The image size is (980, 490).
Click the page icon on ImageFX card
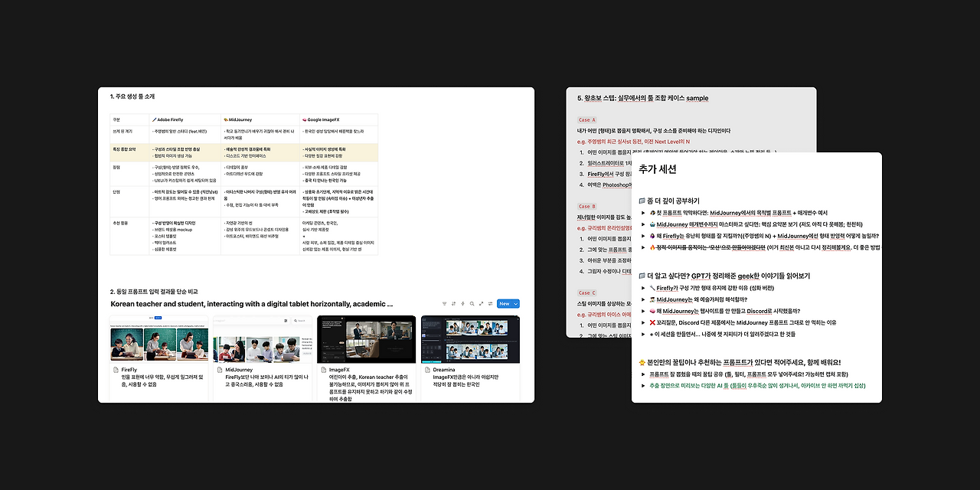pos(322,370)
